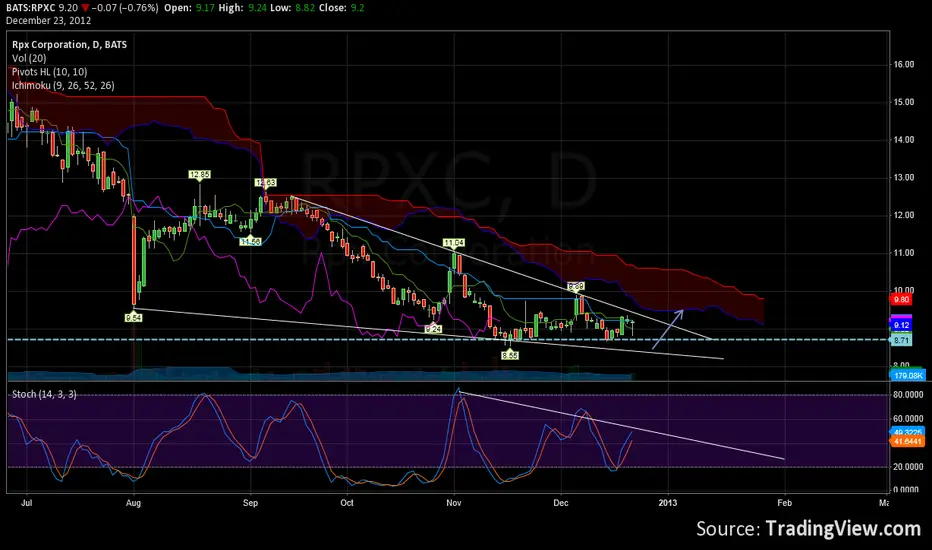The width and height of the screenshot is (932, 550).
Task: Click the 8.64 pivot low label
Action: click(x=134, y=318)
